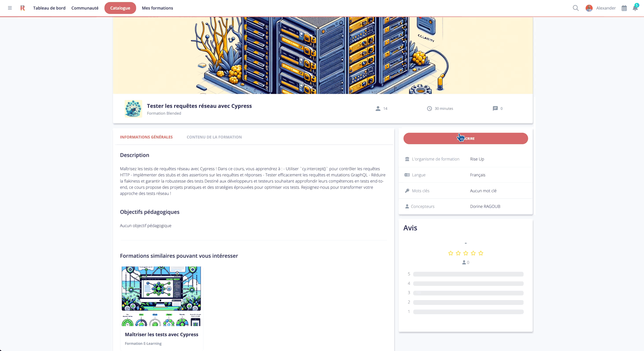Click the Français language value
Image resolution: width=644 pixels, height=351 pixels.
tap(478, 175)
